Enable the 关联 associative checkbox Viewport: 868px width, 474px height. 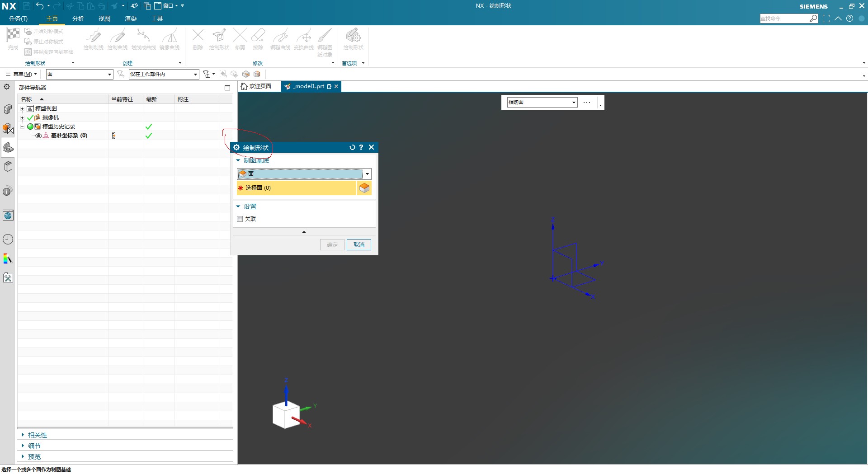[240, 219]
